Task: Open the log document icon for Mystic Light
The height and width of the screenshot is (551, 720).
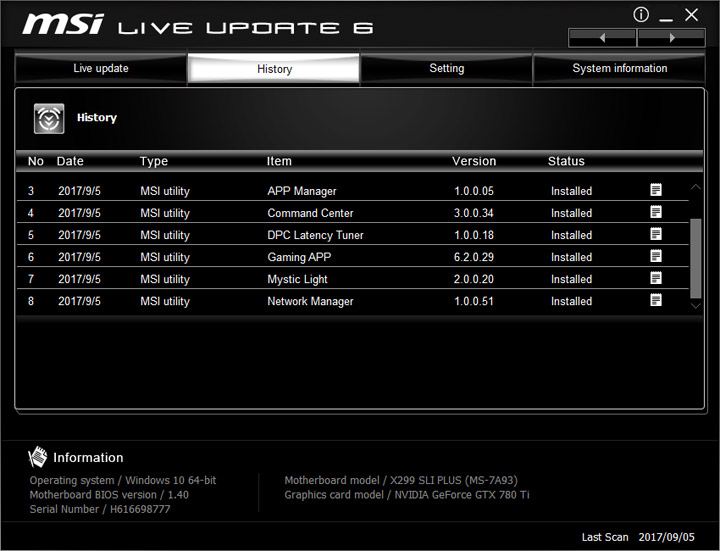Action: click(x=656, y=278)
